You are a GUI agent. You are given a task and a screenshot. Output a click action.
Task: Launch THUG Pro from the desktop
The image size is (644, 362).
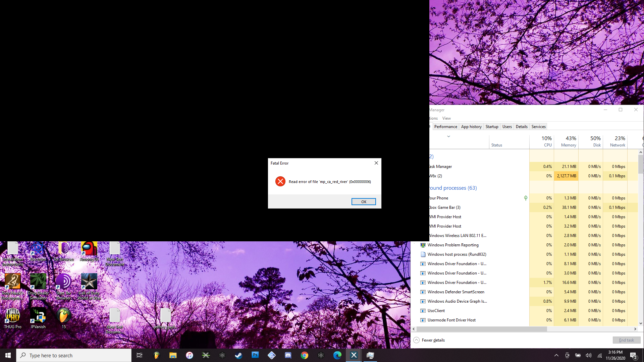(x=12, y=315)
